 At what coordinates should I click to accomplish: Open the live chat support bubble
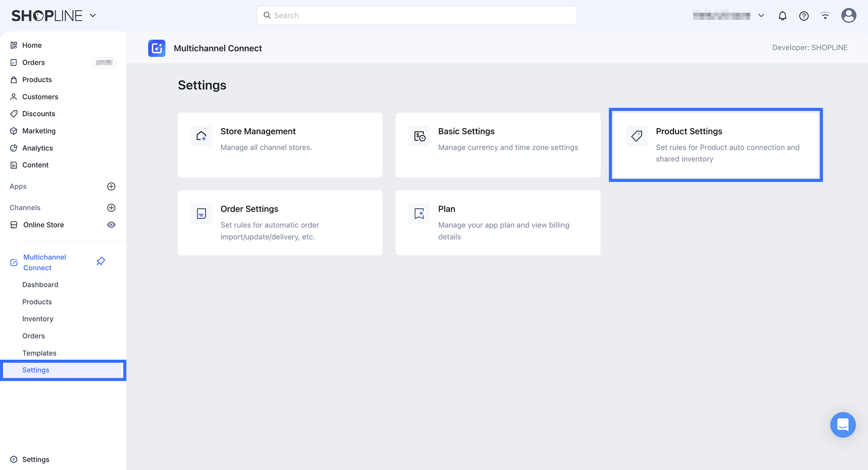point(842,425)
